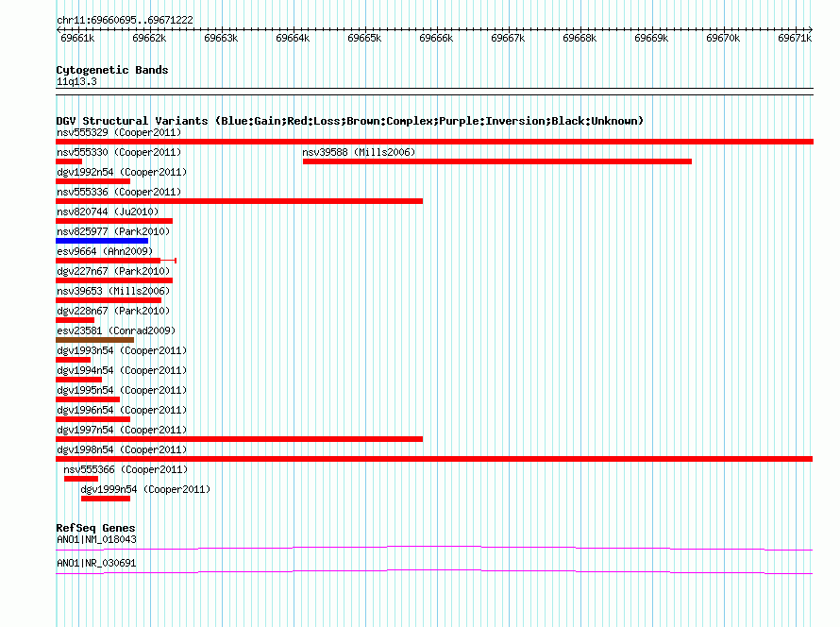Image resolution: width=840 pixels, height=627 pixels.
Task: Click dgv227n67 (Park2010) variant label
Action: (113, 271)
